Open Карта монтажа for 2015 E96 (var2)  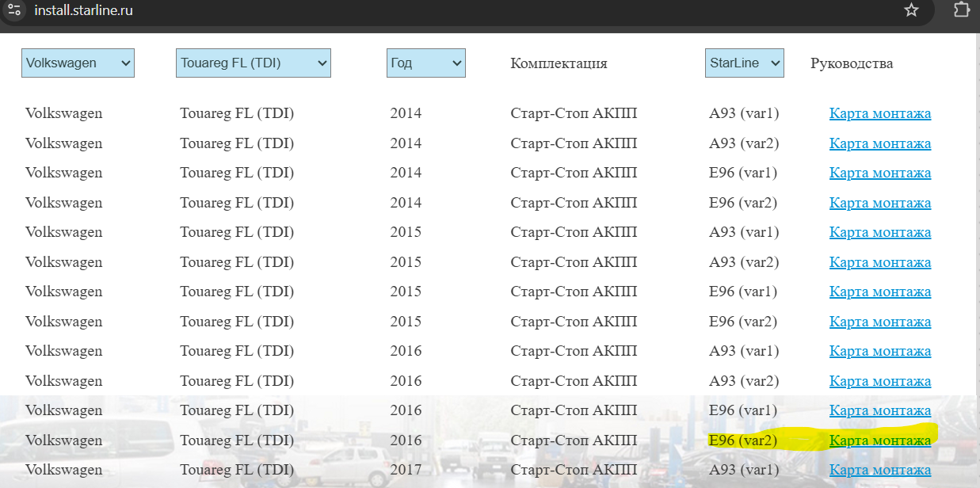click(x=879, y=322)
